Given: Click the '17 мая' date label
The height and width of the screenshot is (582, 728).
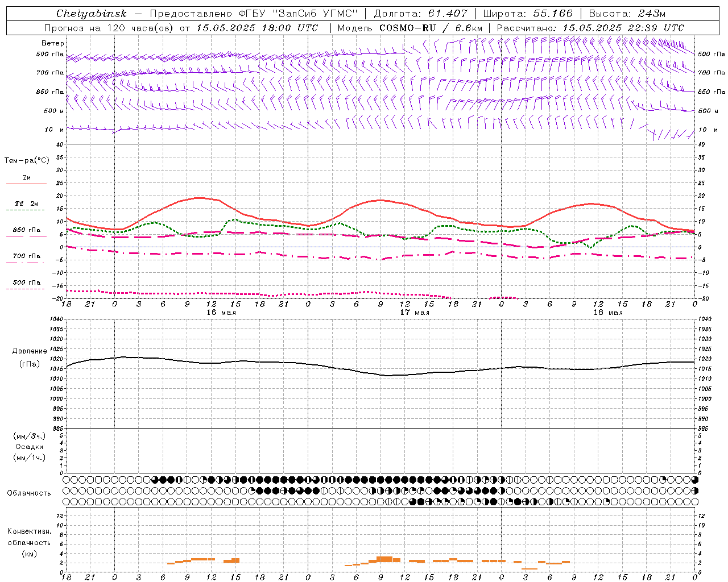Looking at the screenshot, I should coord(415,313).
